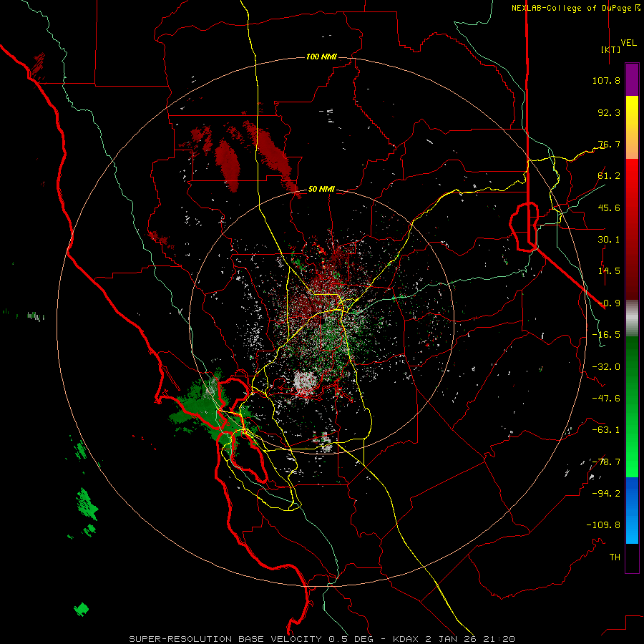
Task: Click the [KT] units label
Action: (x=610, y=49)
